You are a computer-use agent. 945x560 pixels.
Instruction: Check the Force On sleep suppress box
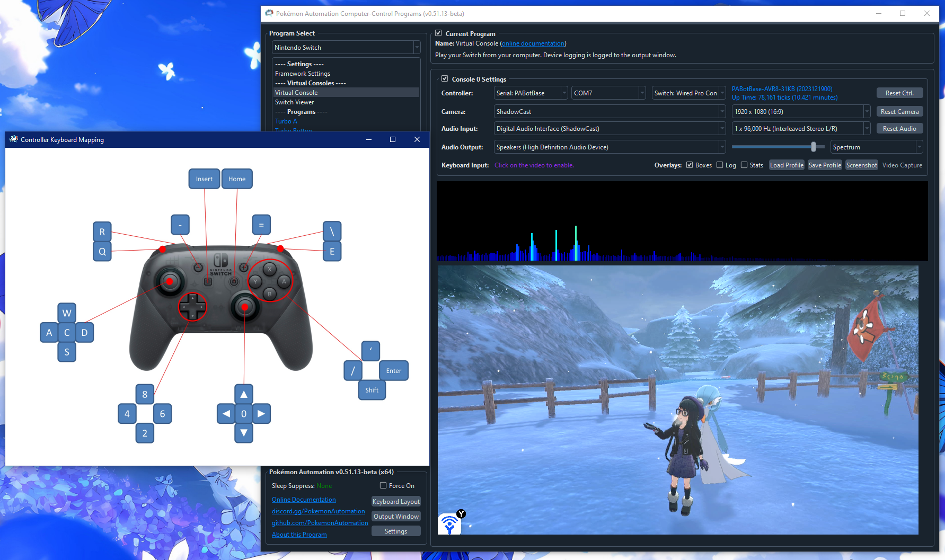(x=383, y=486)
